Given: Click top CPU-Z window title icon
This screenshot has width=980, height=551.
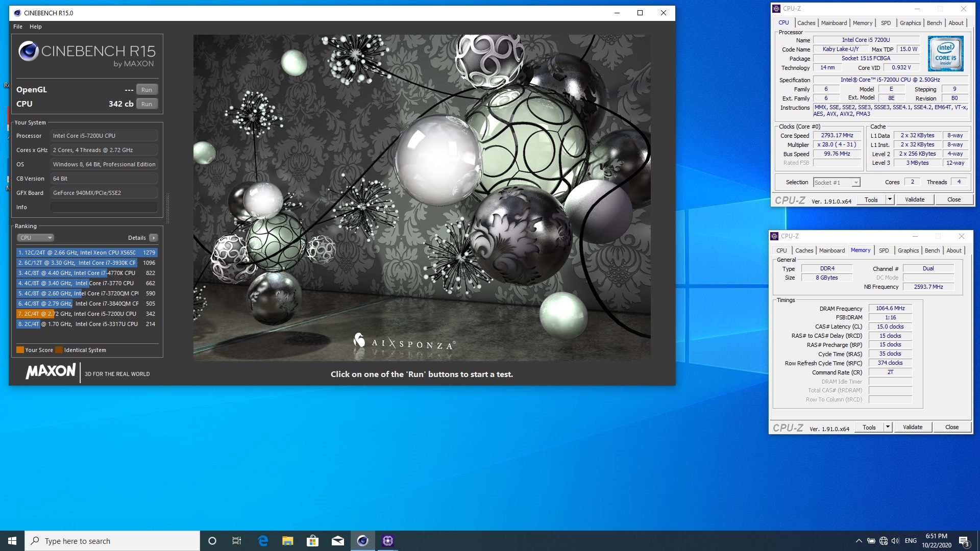Looking at the screenshot, I should coord(776,9).
